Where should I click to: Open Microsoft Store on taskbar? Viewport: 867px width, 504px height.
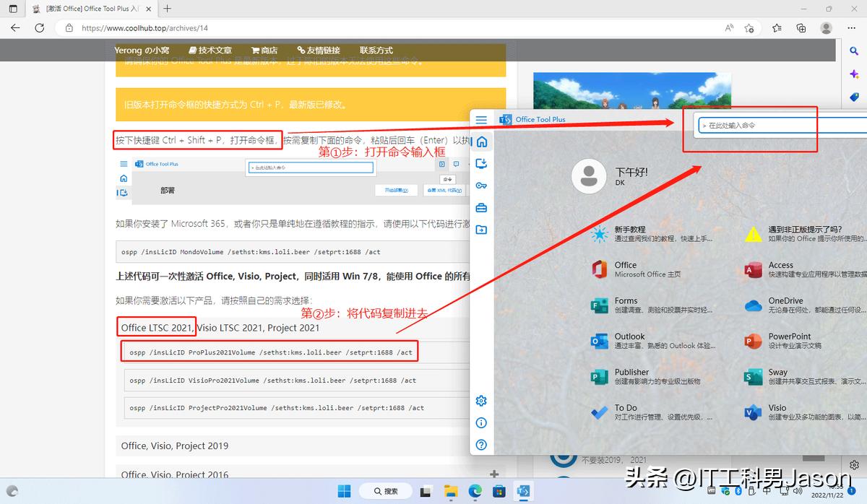click(x=499, y=491)
